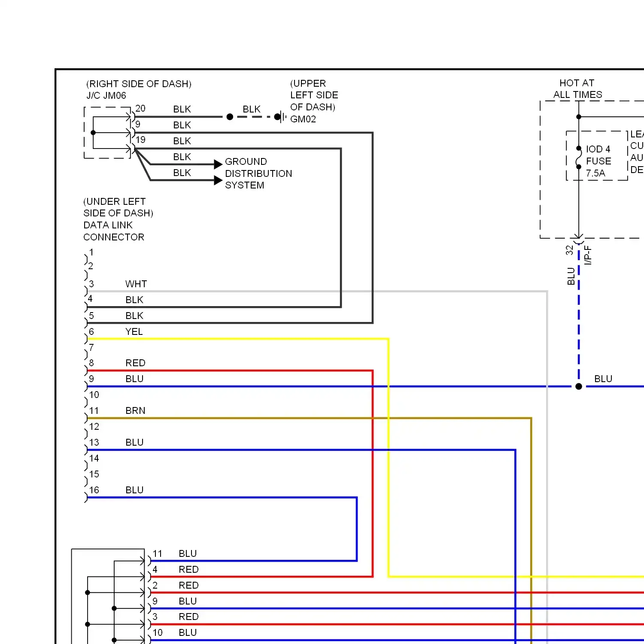Select the "(UPPER LEFT SIDE OF DASH)" location note

tap(314, 95)
